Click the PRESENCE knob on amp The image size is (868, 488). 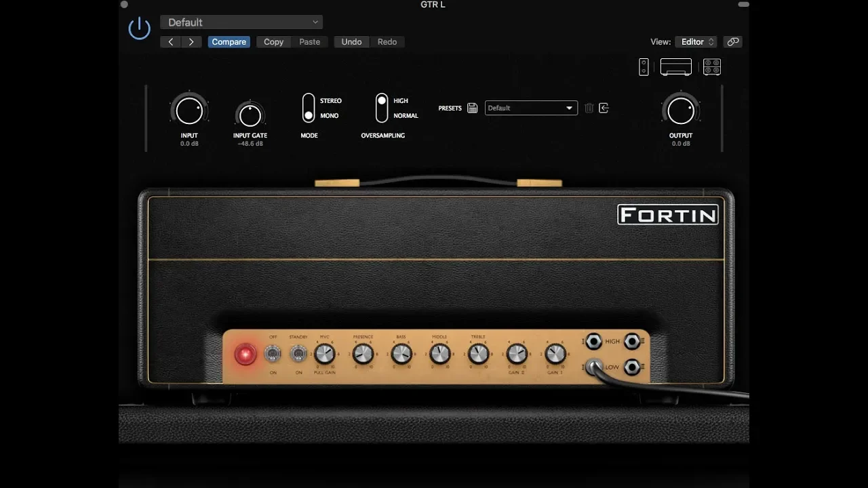coord(363,354)
